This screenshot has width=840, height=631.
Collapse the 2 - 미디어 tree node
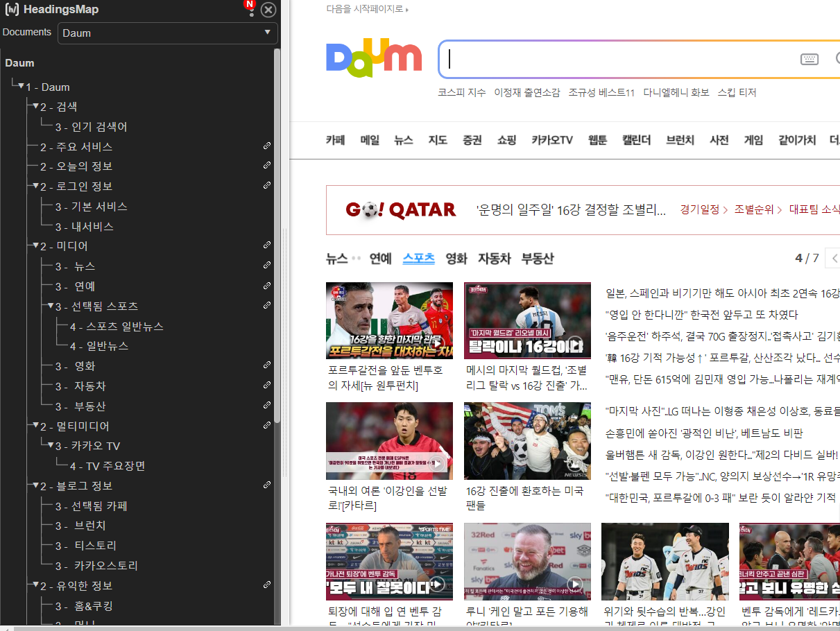35,245
